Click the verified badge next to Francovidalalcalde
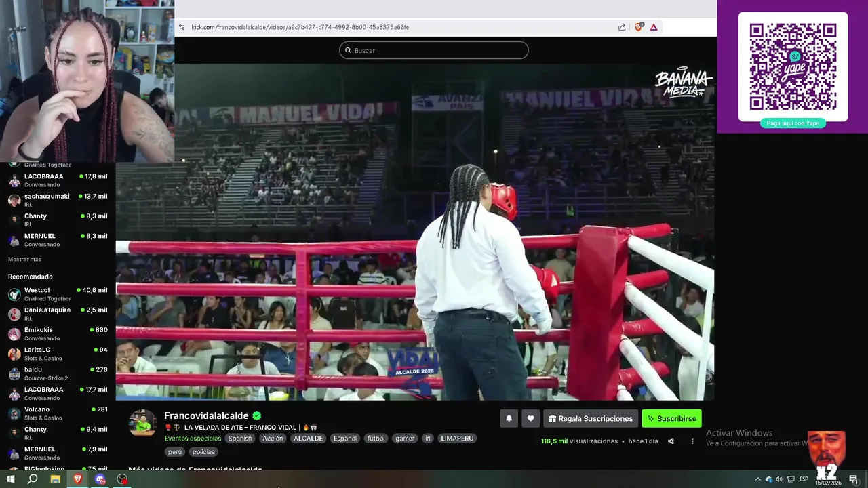The image size is (868, 488). pyautogui.click(x=257, y=415)
